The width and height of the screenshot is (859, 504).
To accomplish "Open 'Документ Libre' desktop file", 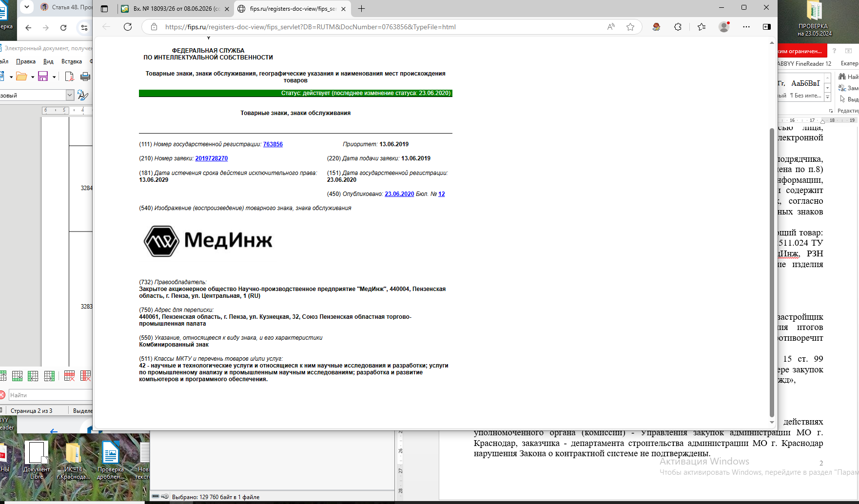I will click(37, 460).
